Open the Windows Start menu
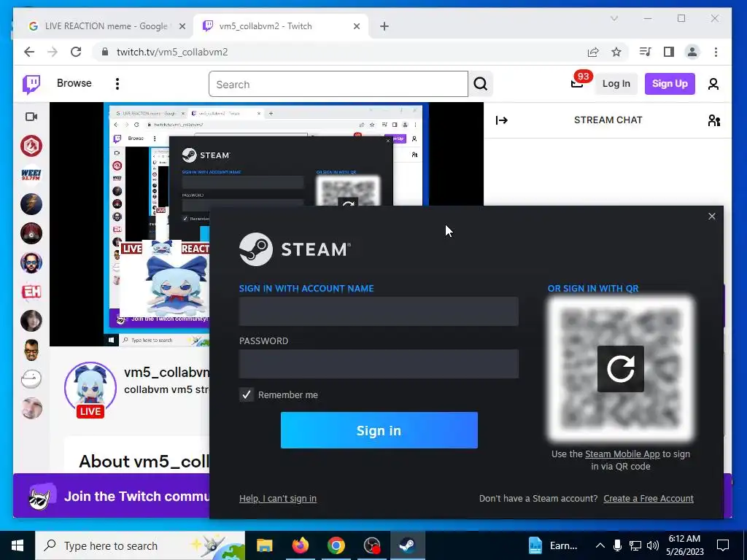This screenshot has height=560, width=747. [x=18, y=545]
